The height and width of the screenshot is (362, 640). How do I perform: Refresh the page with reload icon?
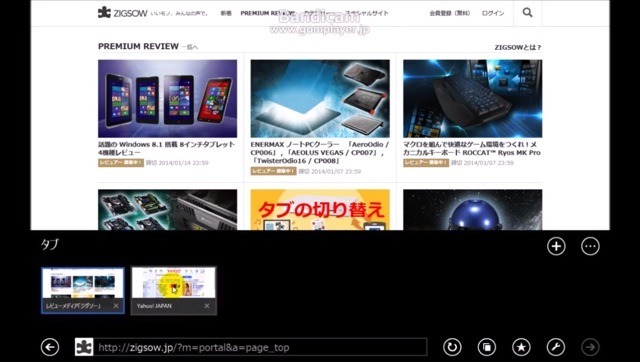pos(452,347)
